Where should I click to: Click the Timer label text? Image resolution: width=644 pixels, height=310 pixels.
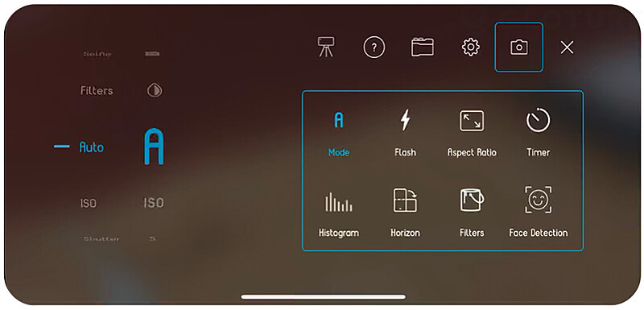539,153
